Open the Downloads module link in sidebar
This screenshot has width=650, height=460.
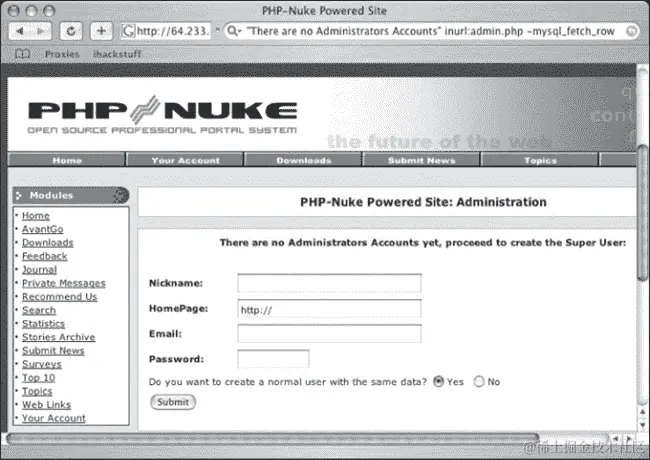pyautogui.click(x=48, y=243)
